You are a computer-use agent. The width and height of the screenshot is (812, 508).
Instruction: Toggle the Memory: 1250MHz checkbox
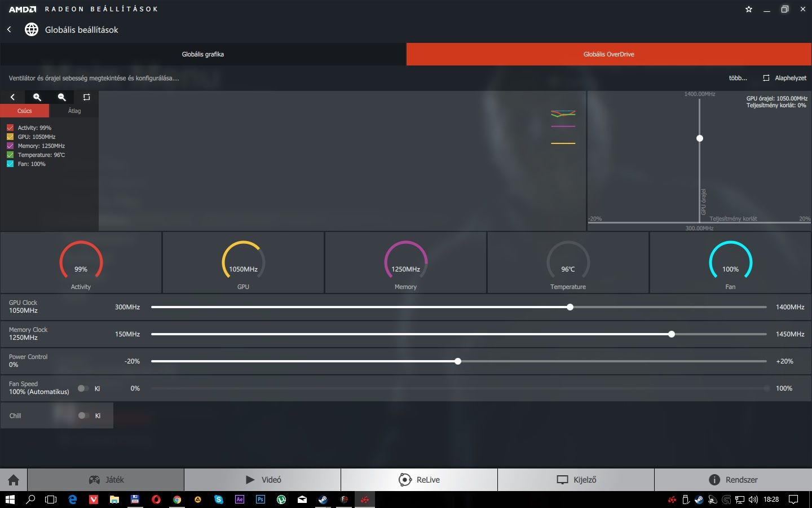click(10, 146)
